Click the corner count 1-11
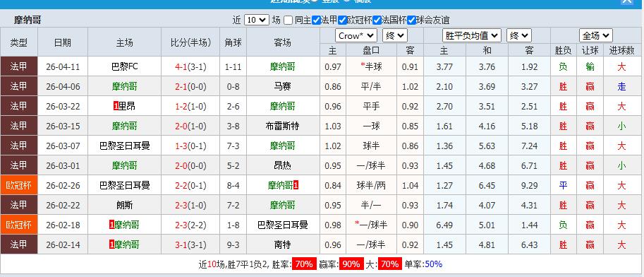 (233, 66)
